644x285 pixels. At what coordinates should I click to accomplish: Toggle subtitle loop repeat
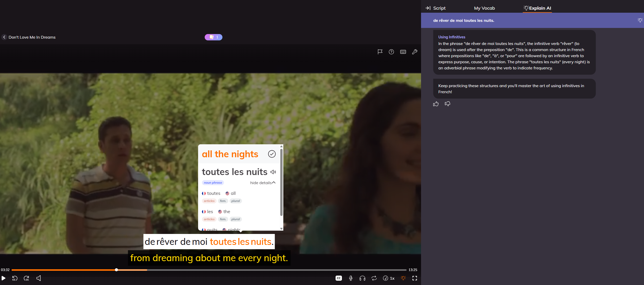[374, 278]
